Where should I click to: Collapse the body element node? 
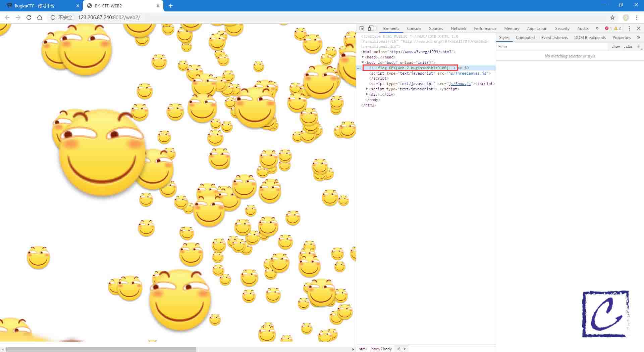pos(363,62)
